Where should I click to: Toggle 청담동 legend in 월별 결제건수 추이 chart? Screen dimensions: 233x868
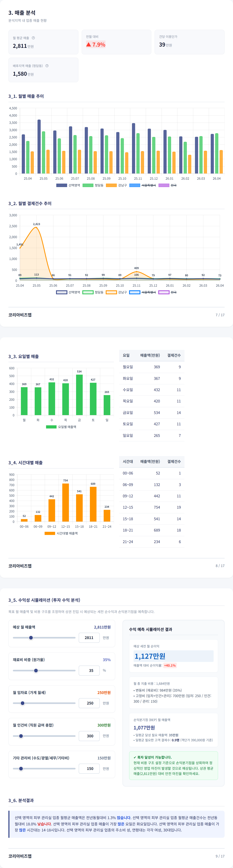pos(93,292)
